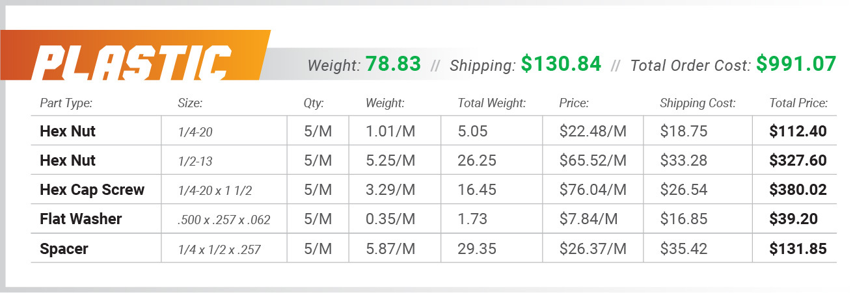Screen dimensions: 868x293
Task: Click the Hex Cap Screw part name
Action: tap(92, 190)
